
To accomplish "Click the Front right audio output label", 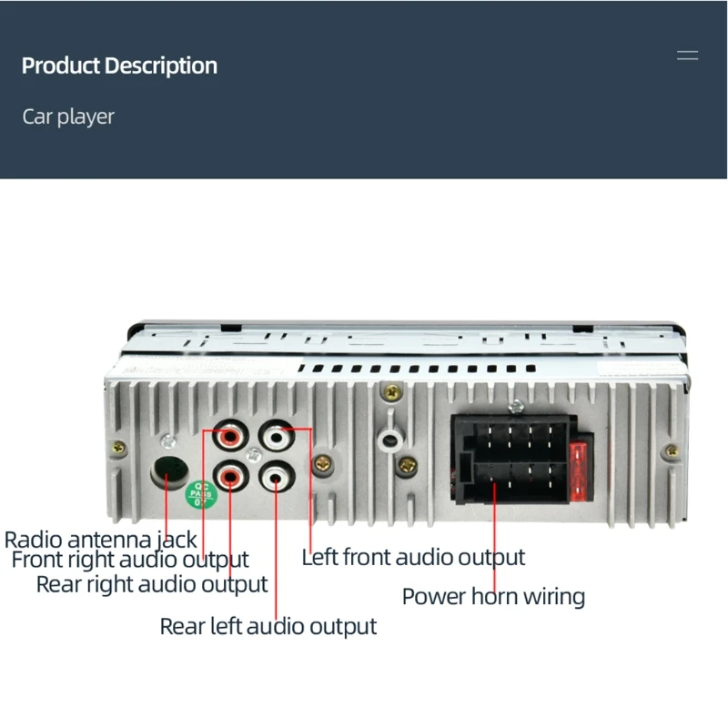I will [130, 560].
